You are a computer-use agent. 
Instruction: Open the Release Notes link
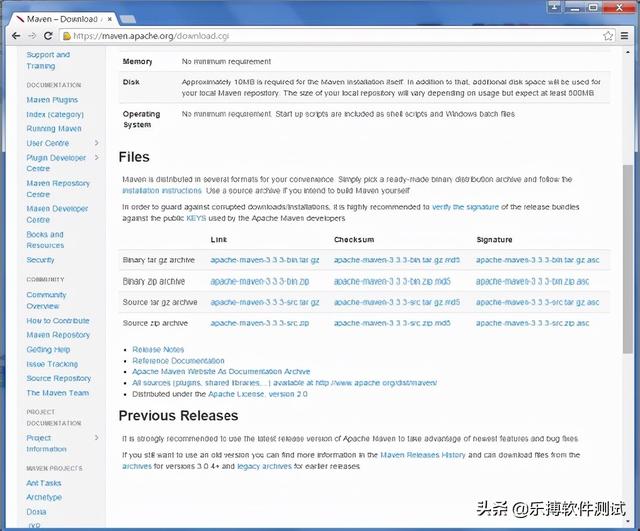point(158,349)
